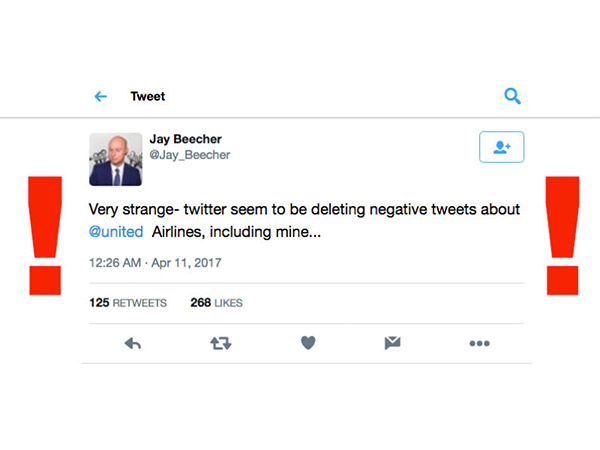Open search with the magnifying glass
600x450 pixels.
512,96
